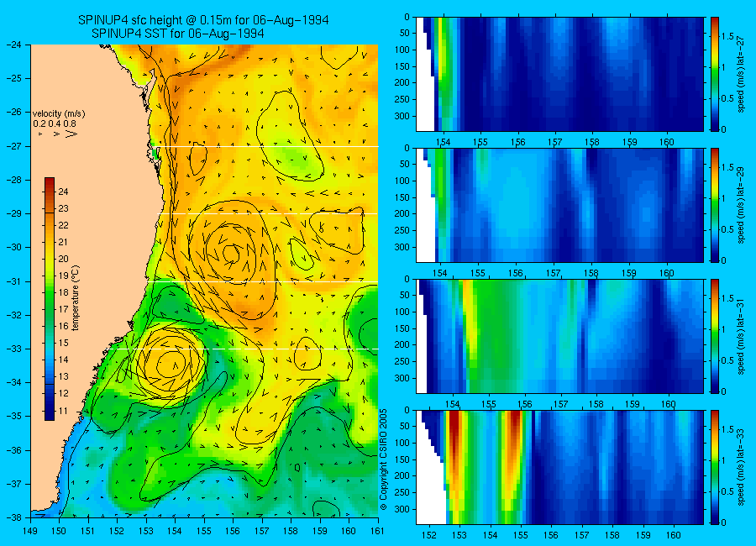Click the -27 latitude label on the map axis
756x546 pixels.
14,146
